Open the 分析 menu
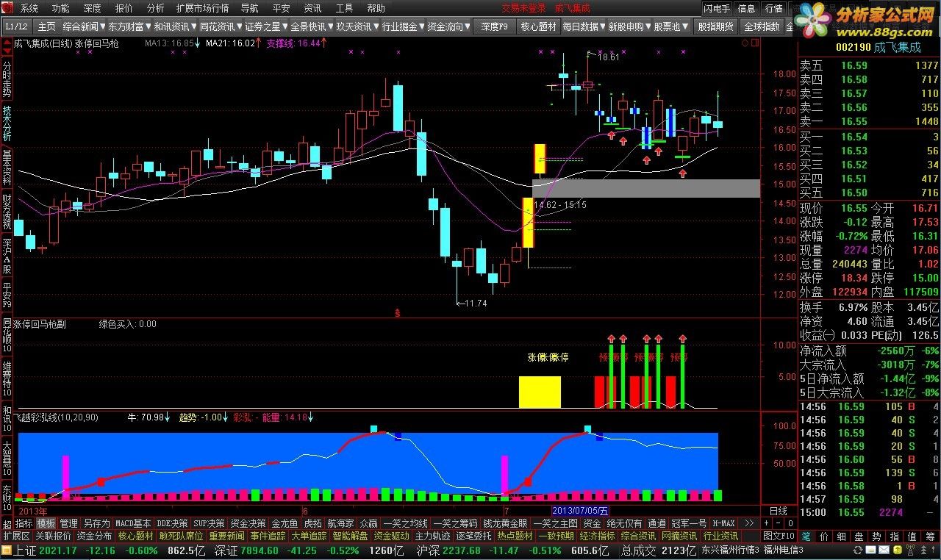 point(155,9)
